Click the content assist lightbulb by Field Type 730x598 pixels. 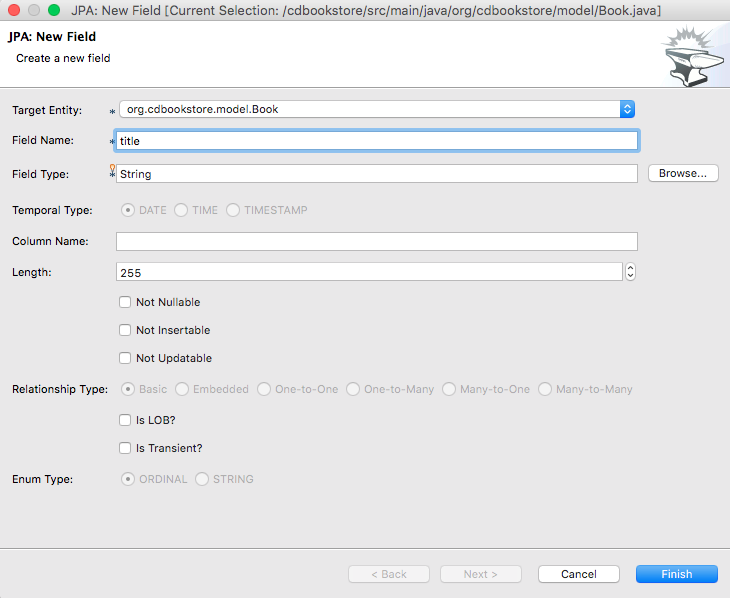click(x=112, y=167)
